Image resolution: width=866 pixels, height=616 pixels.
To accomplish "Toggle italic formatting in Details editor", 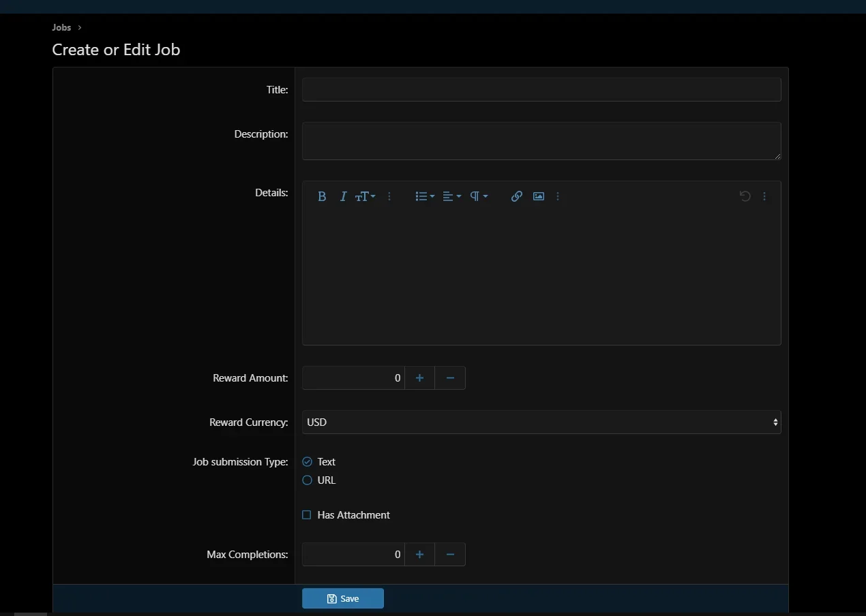I will click(x=344, y=196).
